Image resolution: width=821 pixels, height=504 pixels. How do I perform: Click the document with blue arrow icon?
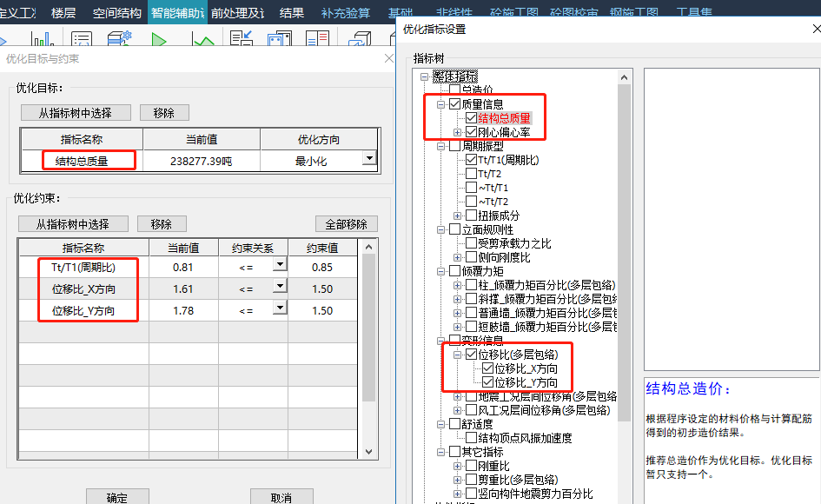(x=242, y=40)
